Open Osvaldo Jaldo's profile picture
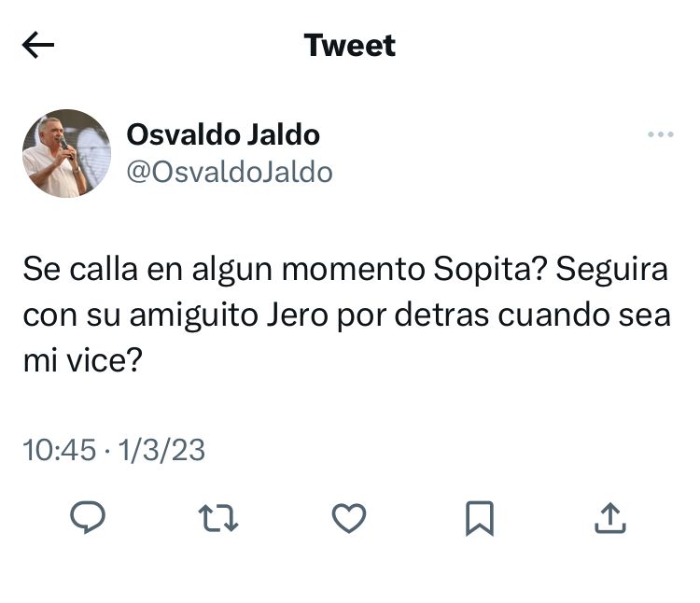This screenshot has height=603, width=700. [66, 153]
